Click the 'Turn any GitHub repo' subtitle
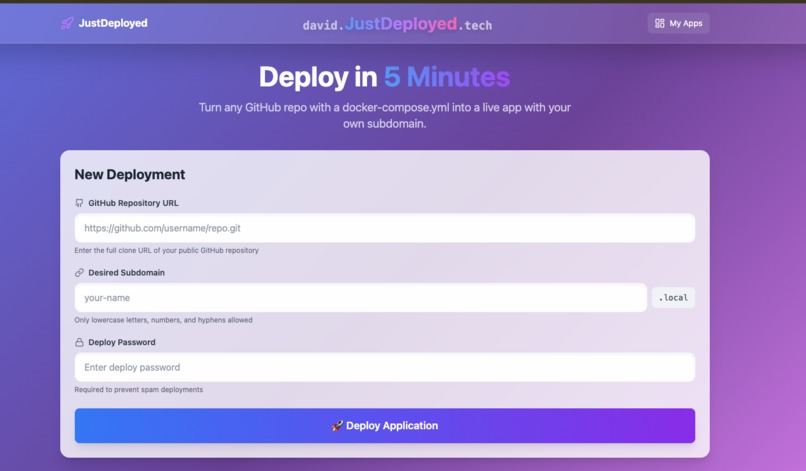 (384, 115)
